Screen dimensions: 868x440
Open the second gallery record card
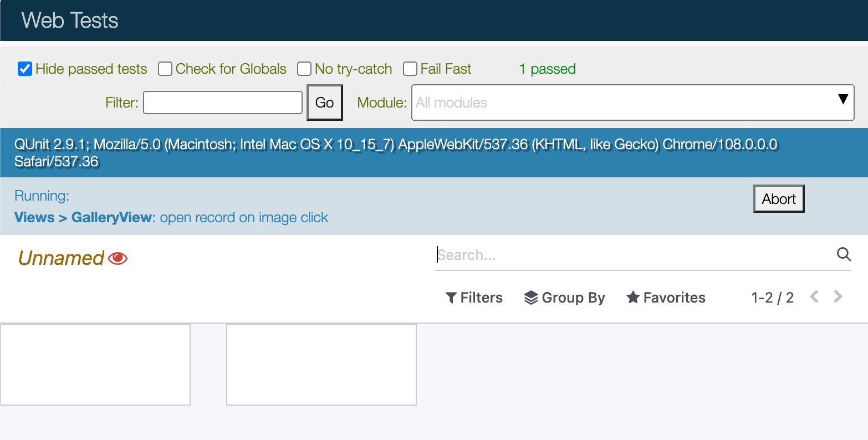click(x=321, y=365)
